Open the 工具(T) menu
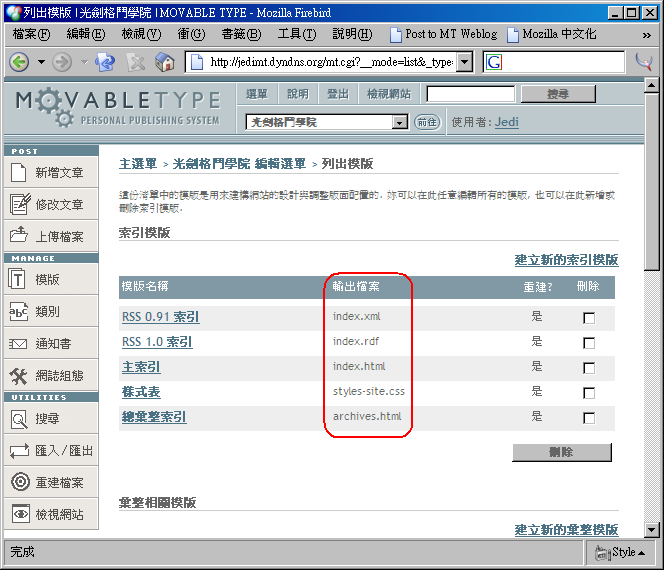The image size is (664, 570). [x=297, y=34]
